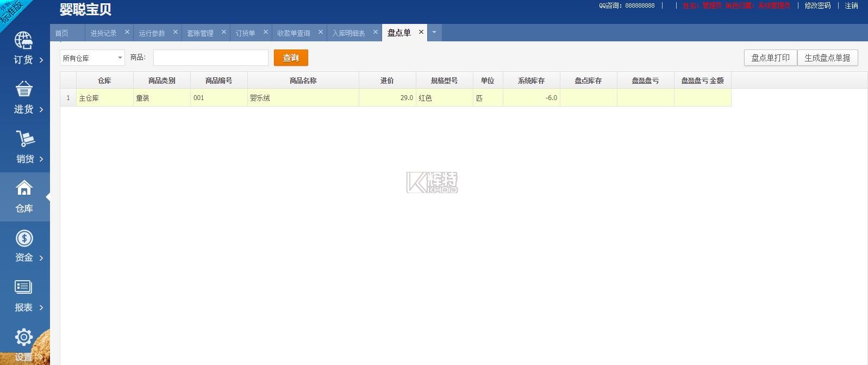Viewport: 868px width, 365px height.
Task: Click the 进货 basket icon
Action: [23, 89]
